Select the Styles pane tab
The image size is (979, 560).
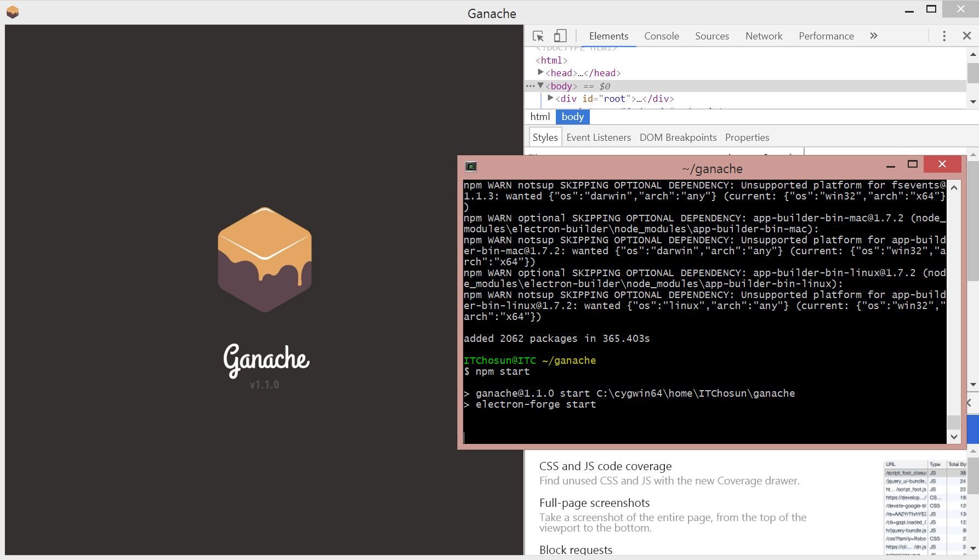tap(545, 138)
